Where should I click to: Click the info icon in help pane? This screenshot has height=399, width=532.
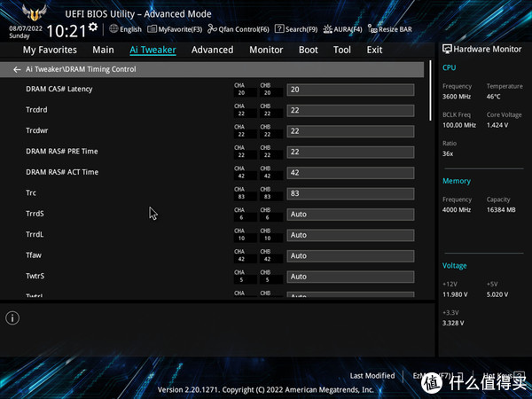pyautogui.click(x=12, y=318)
